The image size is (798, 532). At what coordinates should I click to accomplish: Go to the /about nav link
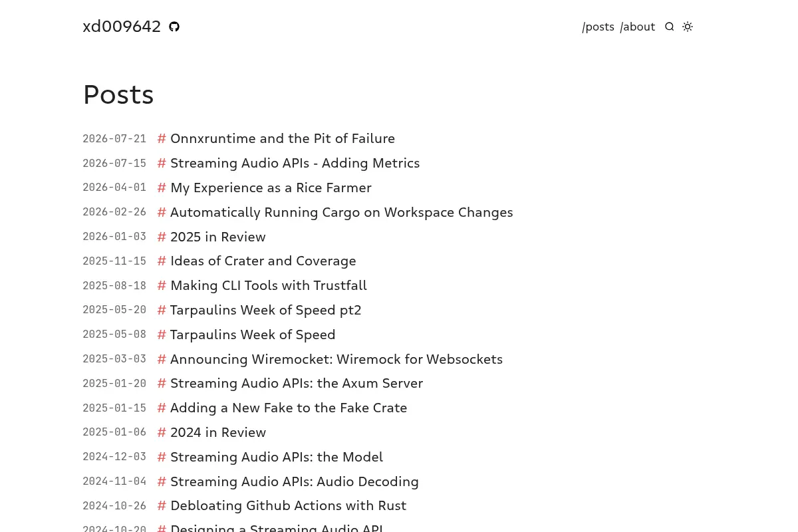coord(638,27)
